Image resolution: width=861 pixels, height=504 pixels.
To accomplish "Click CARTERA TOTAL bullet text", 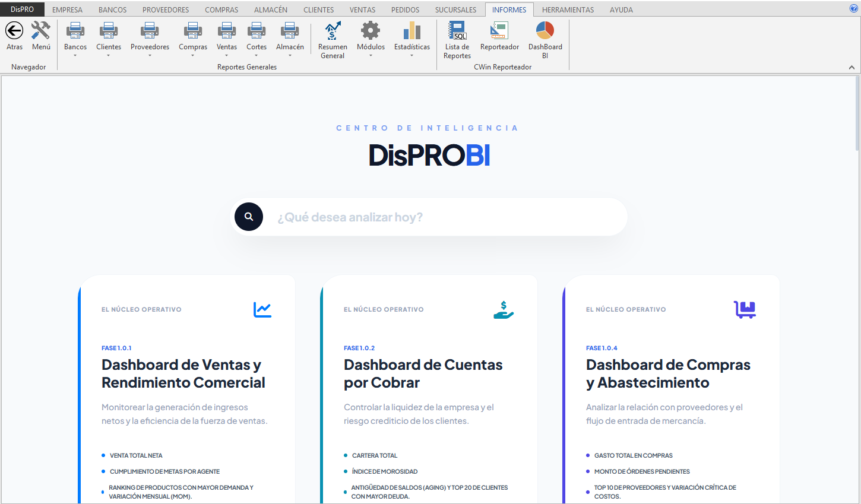I will coord(375,455).
